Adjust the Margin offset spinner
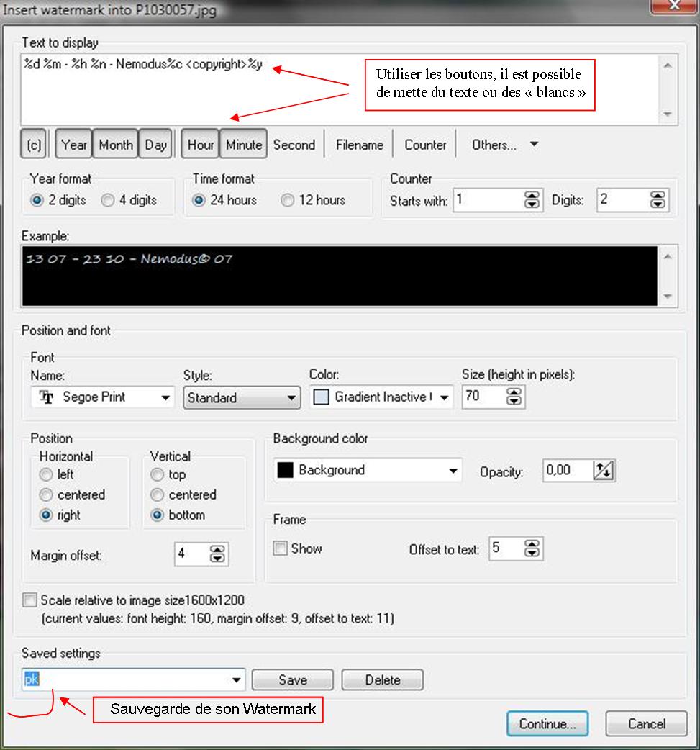700x750 pixels. (x=217, y=554)
